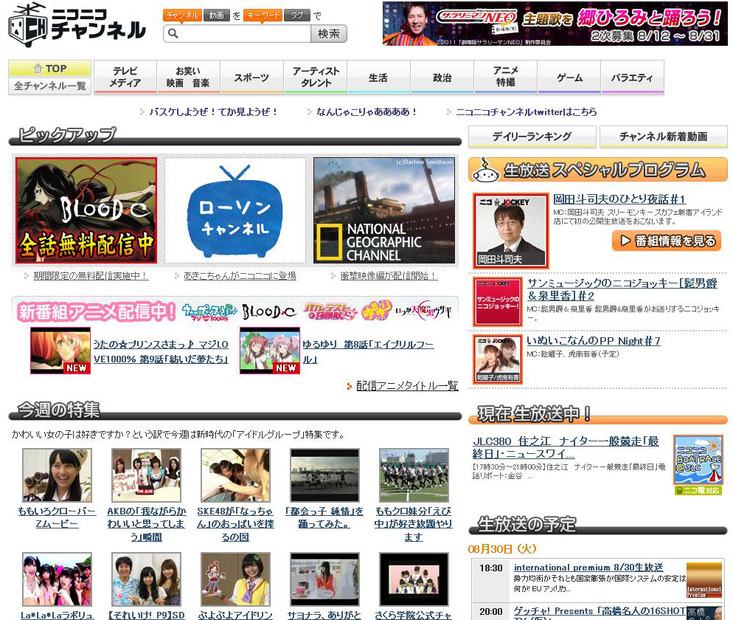The height and width of the screenshot is (620, 733).
Task: Open 岡田斗司夫のひとり夜話#1 link
Action: click(619, 199)
